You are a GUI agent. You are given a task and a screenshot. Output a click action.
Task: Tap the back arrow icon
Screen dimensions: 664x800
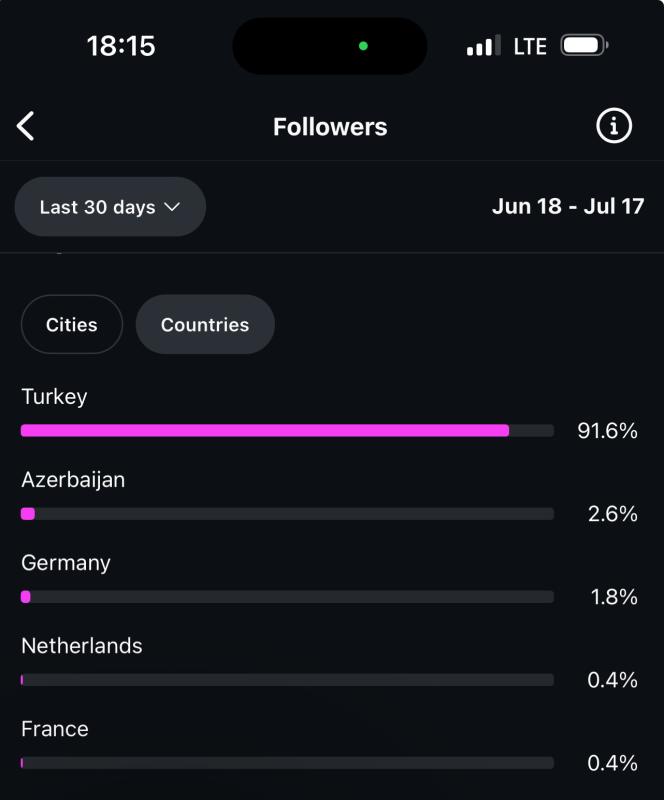pyautogui.click(x=26, y=126)
